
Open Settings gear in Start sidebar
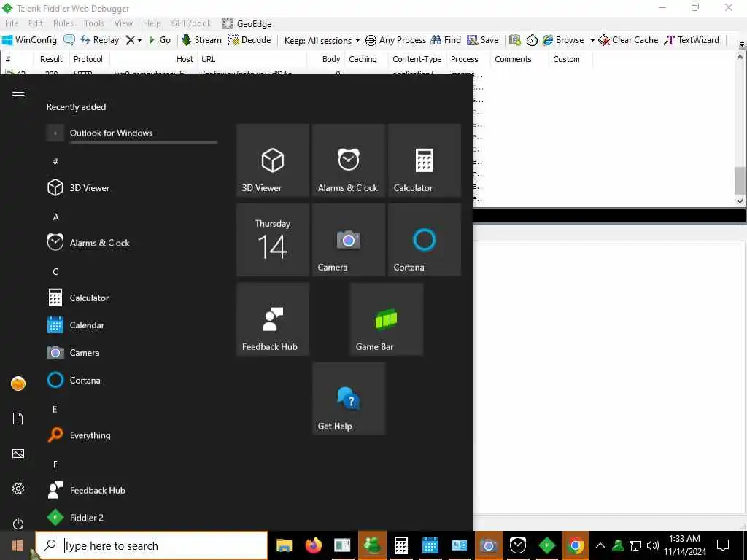(x=18, y=489)
